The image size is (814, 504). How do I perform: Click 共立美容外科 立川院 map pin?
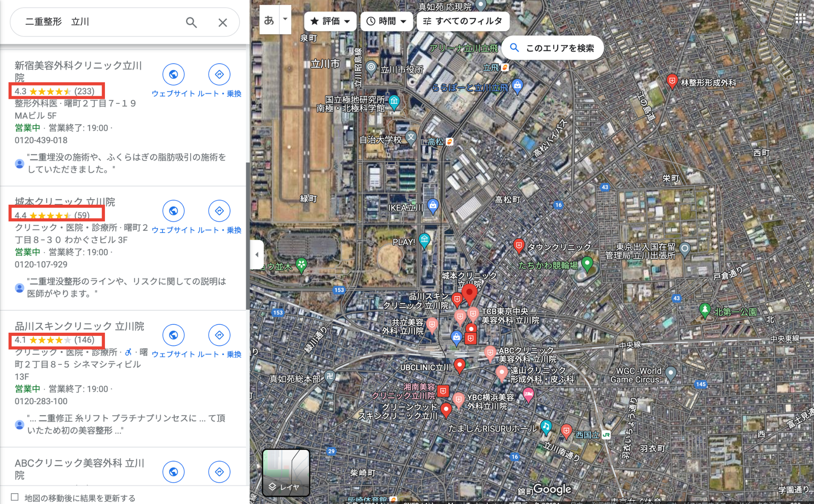pos(432,325)
